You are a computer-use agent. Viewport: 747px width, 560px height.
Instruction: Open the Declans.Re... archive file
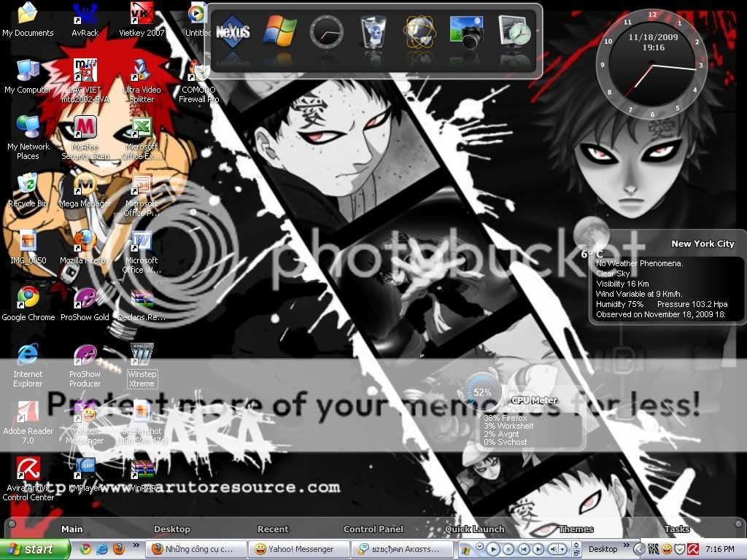[142, 305]
